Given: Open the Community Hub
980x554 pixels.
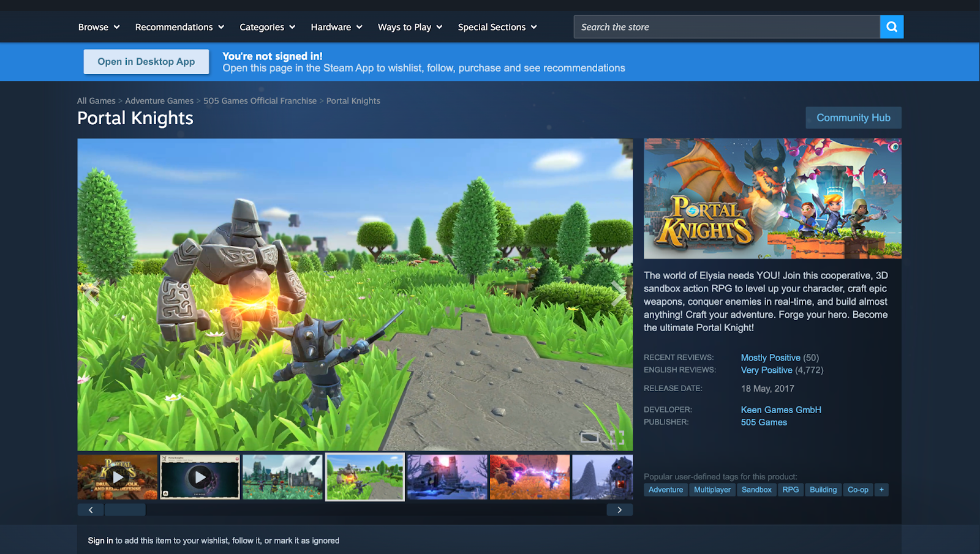Looking at the screenshot, I should tap(853, 117).
